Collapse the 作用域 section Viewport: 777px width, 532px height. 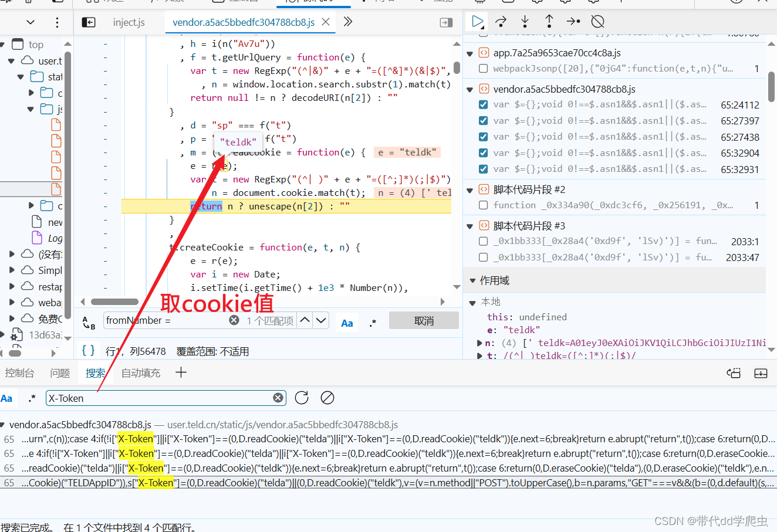tap(472, 281)
